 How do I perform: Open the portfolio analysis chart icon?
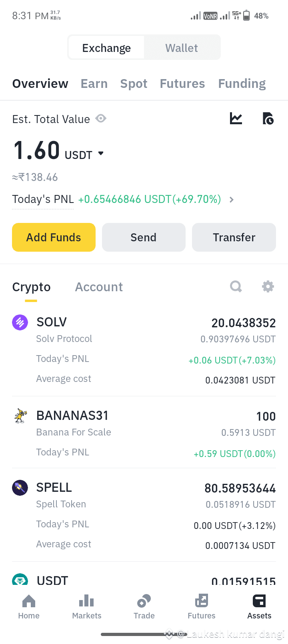coord(236,119)
